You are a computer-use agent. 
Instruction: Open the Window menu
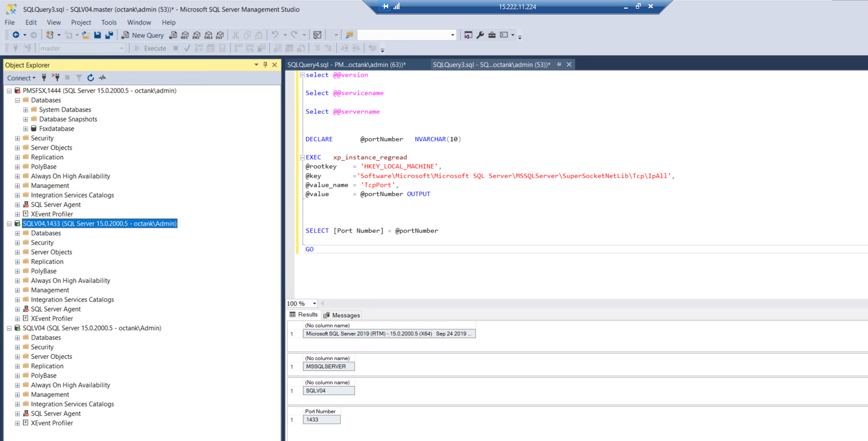(139, 23)
